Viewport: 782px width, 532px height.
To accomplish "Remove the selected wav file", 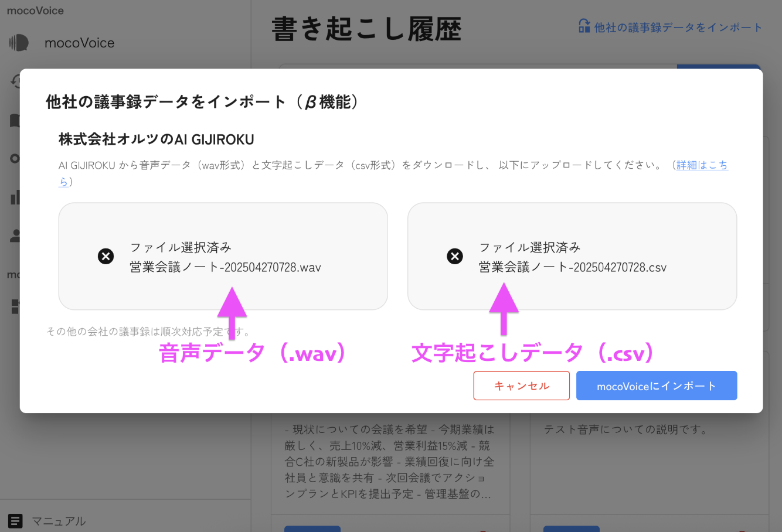I will click(x=106, y=256).
